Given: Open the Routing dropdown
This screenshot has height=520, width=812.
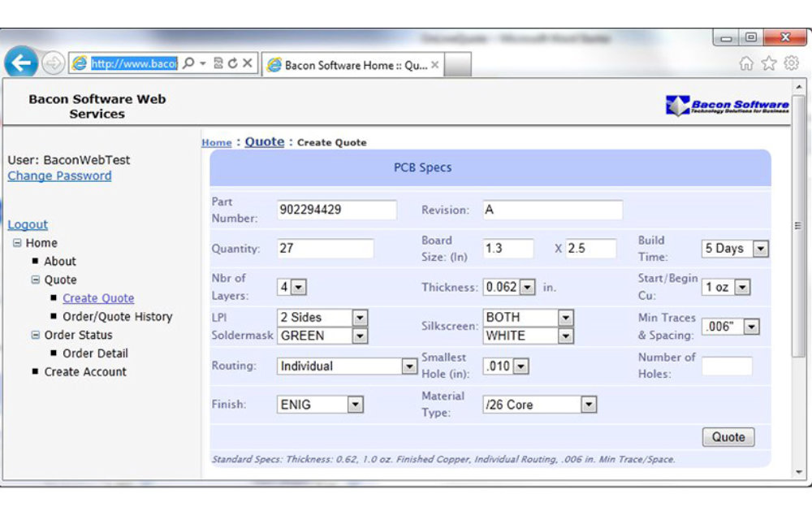Looking at the screenshot, I should point(347,366).
